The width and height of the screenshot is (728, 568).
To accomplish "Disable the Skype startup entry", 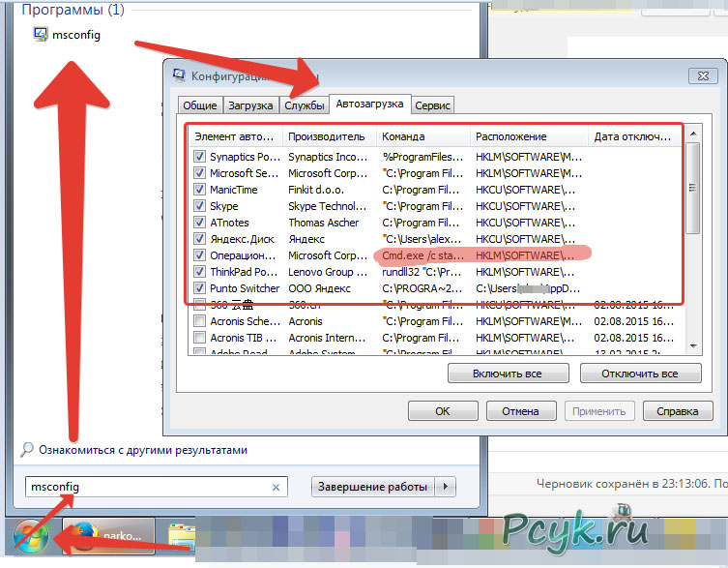I will coord(199,206).
